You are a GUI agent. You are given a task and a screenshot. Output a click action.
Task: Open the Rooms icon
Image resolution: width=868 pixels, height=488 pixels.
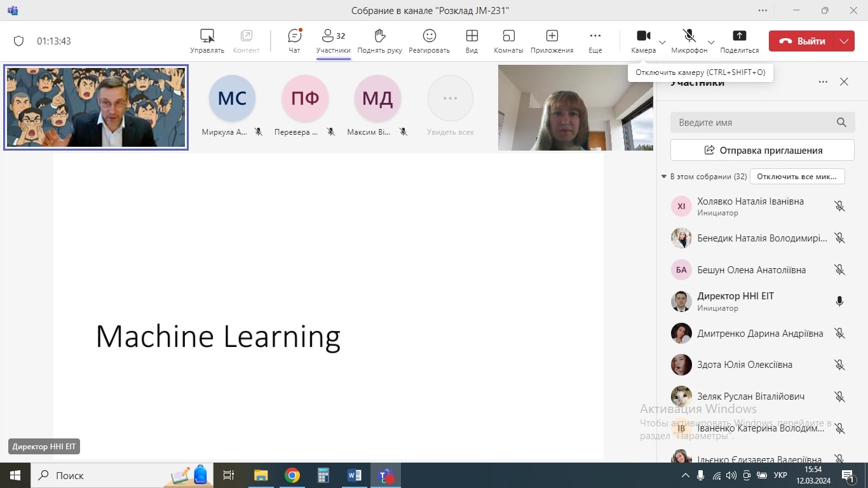(x=508, y=36)
